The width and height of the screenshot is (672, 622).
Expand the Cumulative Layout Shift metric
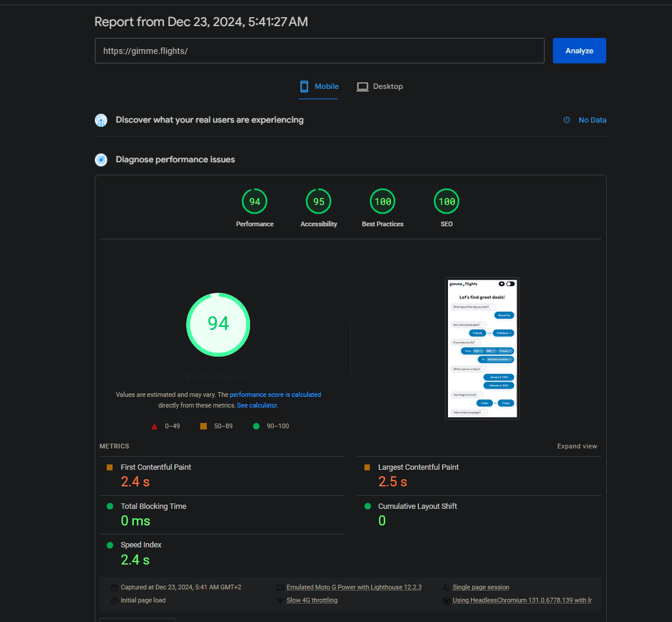click(417, 506)
